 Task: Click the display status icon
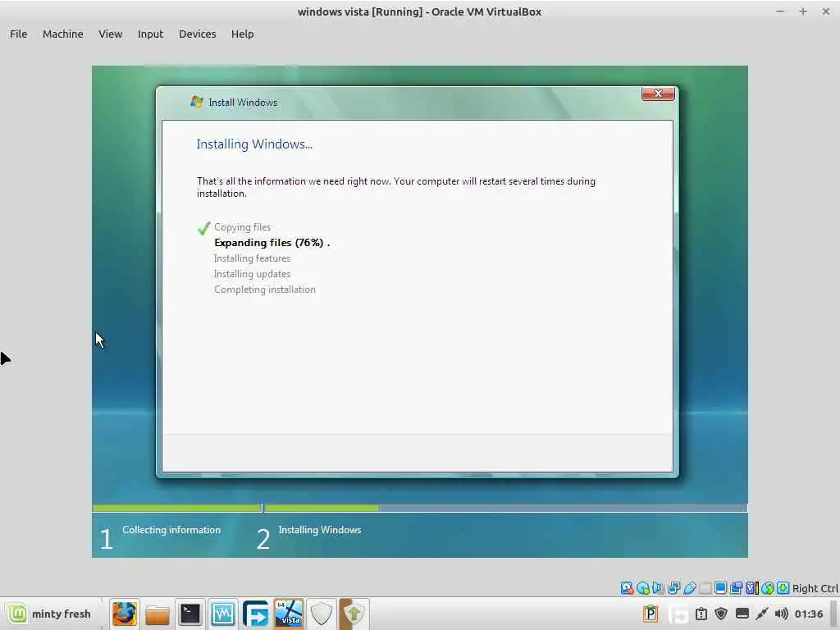coord(720,588)
